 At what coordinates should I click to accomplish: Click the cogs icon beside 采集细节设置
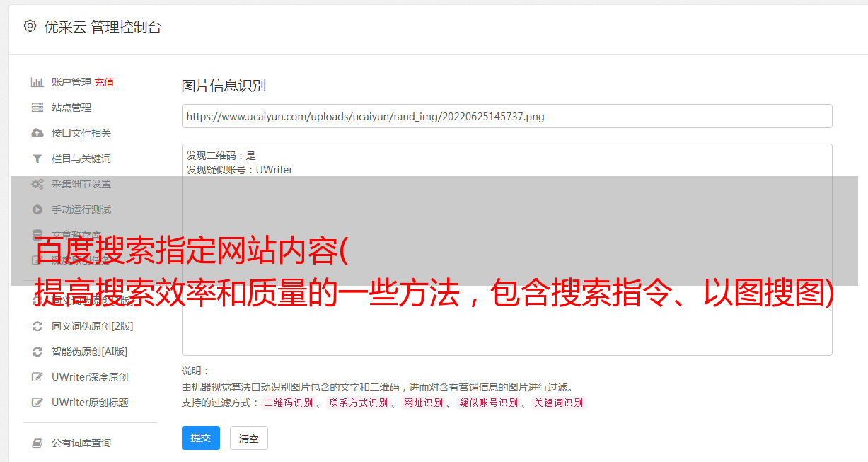pyautogui.click(x=37, y=184)
